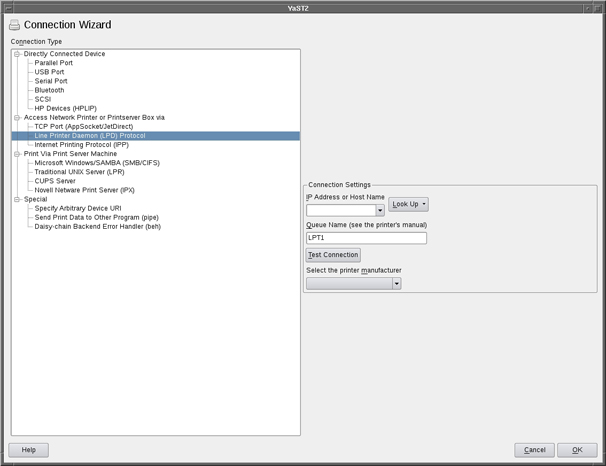Viewport: 606px width, 466px height.
Task: Click the Help button
Action: (x=28, y=450)
